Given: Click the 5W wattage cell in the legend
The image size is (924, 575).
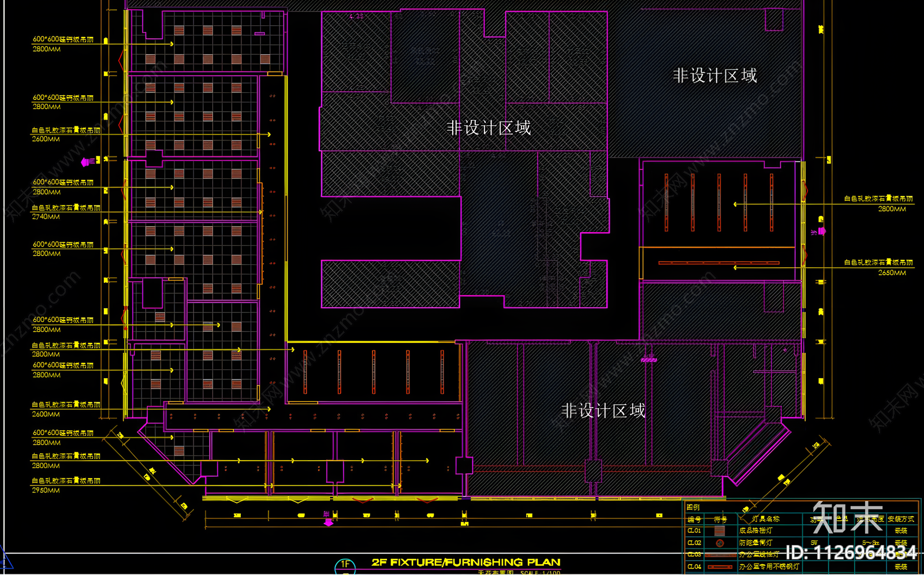Looking at the screenshot, I should pyautogui.click(x=814, y=543).
